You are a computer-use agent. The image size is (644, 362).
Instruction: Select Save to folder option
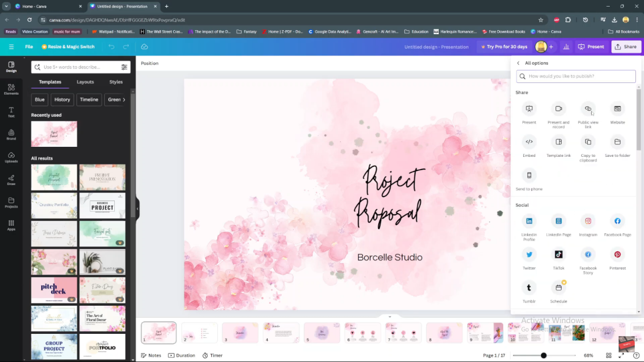pyautogui.click(x=617, y=147)
